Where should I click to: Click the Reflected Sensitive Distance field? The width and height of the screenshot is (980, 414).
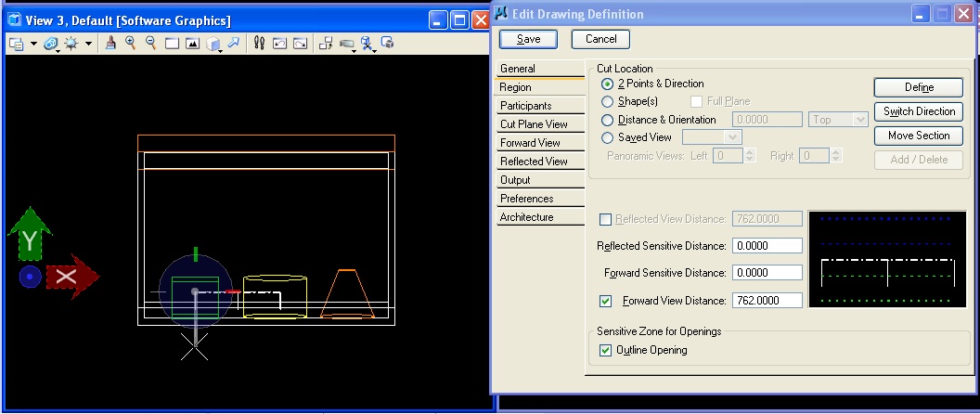pyautogui.click(x=767, y=246)
